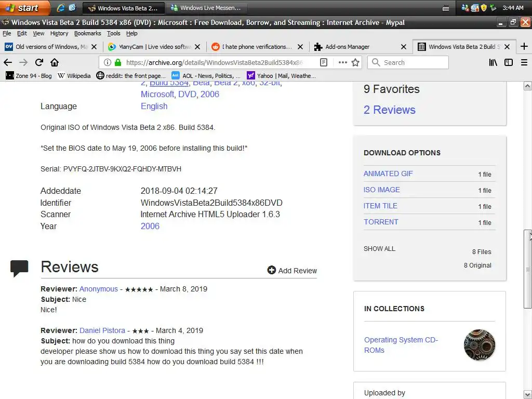Download the TORRENT option
532x399 pixels.
(x=381, y=222)
